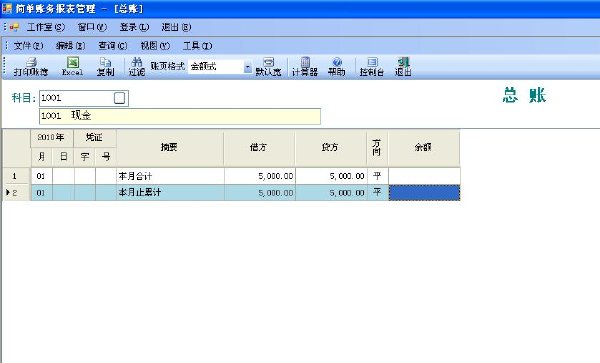Click the 号 sub-column header
The height and width of the screenshot is (363, 600).
point(106,157)
